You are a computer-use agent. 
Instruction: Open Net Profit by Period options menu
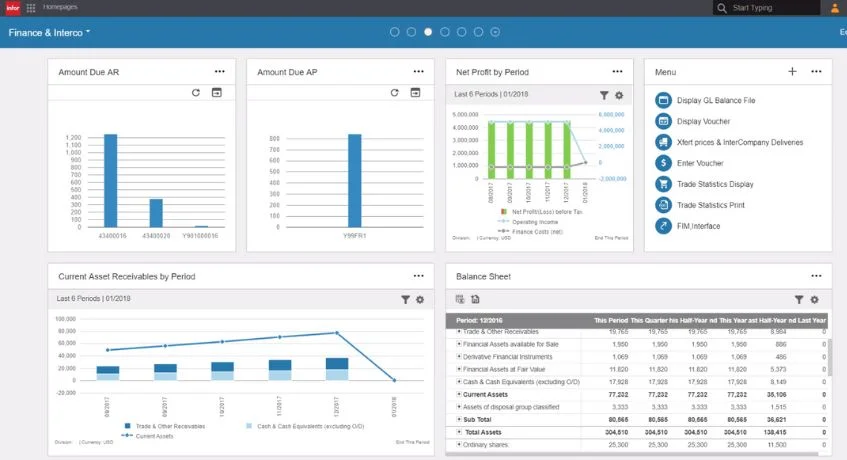click(x=617, y=71)
